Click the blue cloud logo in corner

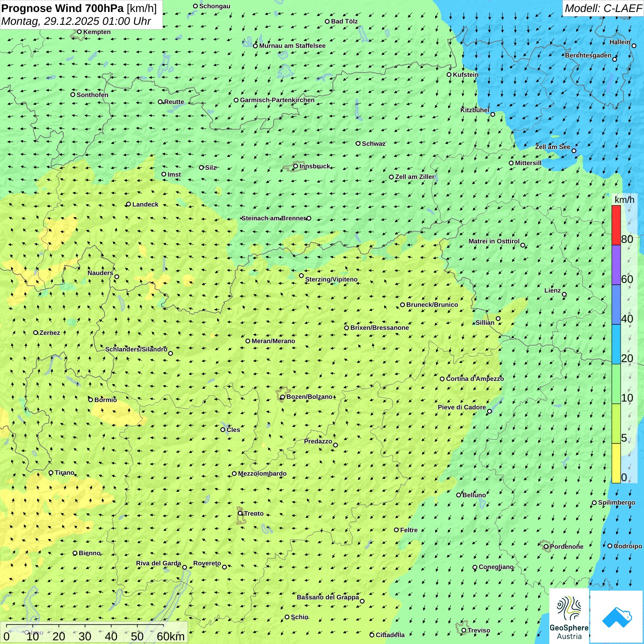[x=616, y=616]
